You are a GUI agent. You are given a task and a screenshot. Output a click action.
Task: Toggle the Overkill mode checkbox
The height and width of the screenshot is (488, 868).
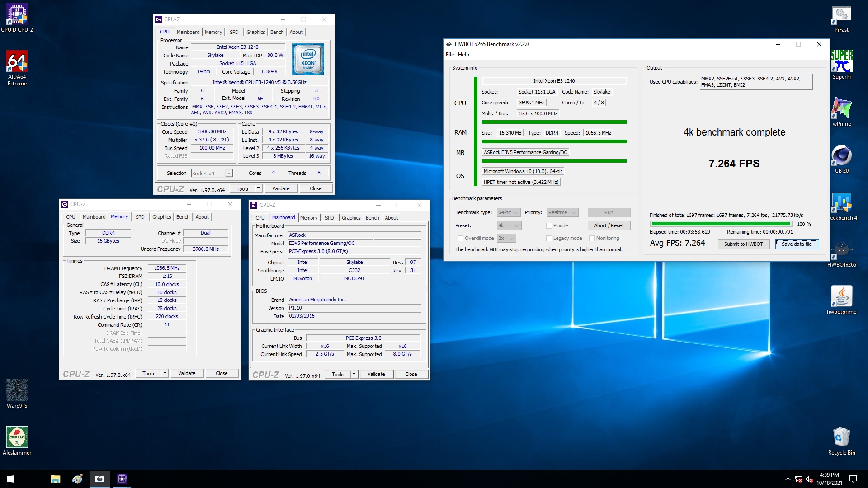pos(460,238)
